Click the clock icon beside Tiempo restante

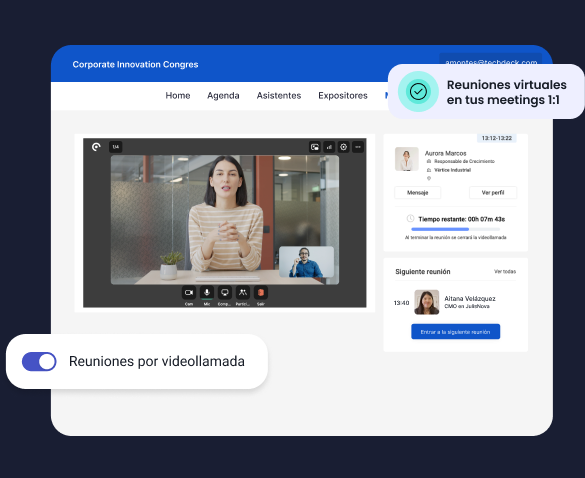(410, 218)
